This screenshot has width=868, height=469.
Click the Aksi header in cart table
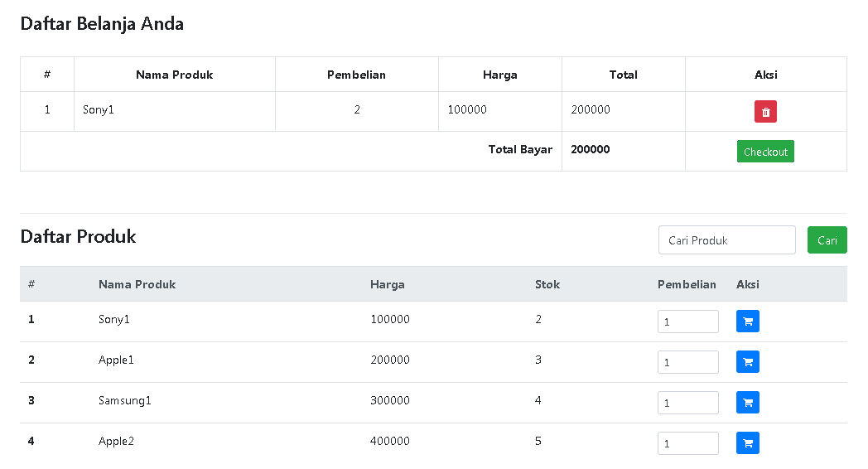[765, 75]
